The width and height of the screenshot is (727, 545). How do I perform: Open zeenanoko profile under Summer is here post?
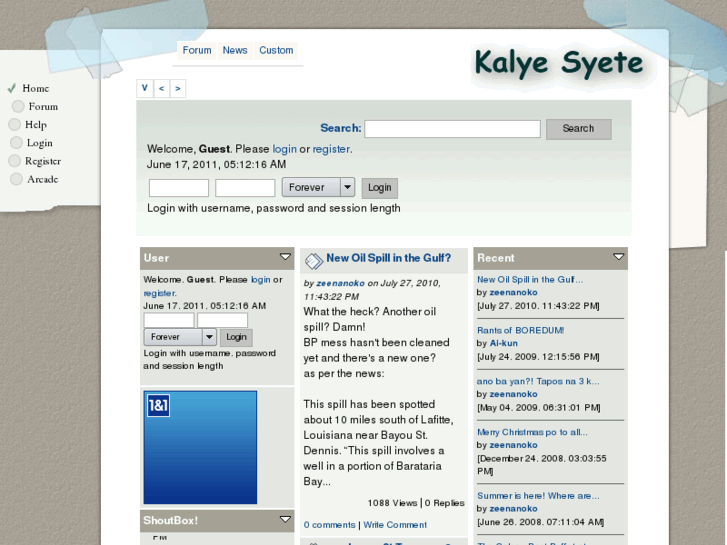[513, 509]
